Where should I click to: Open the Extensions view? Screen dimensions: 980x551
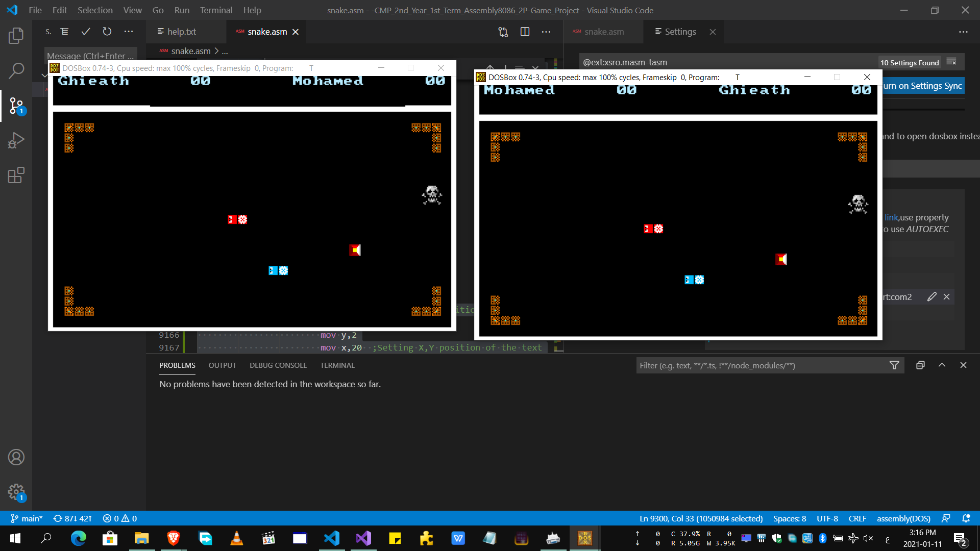point(16,175)
